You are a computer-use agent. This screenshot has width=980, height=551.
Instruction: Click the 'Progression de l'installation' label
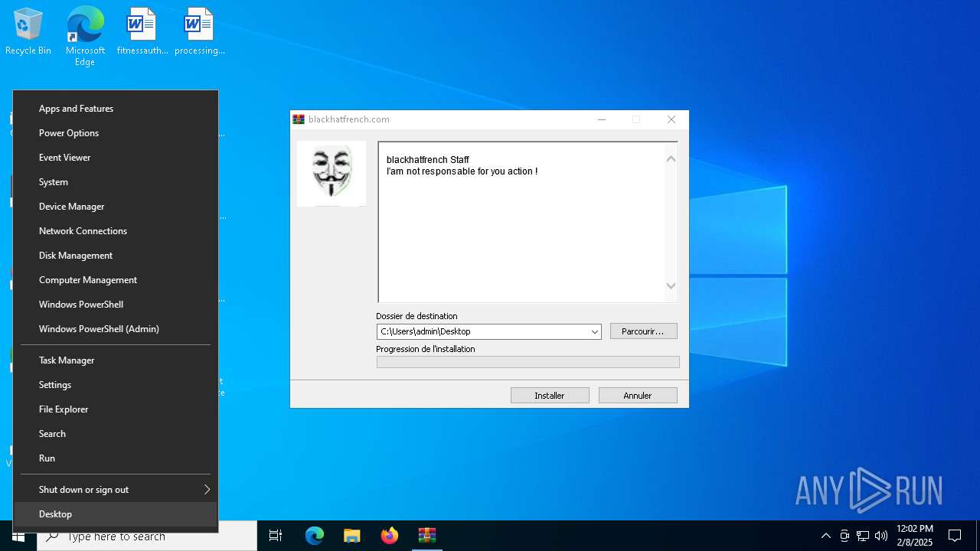point(426,349)
